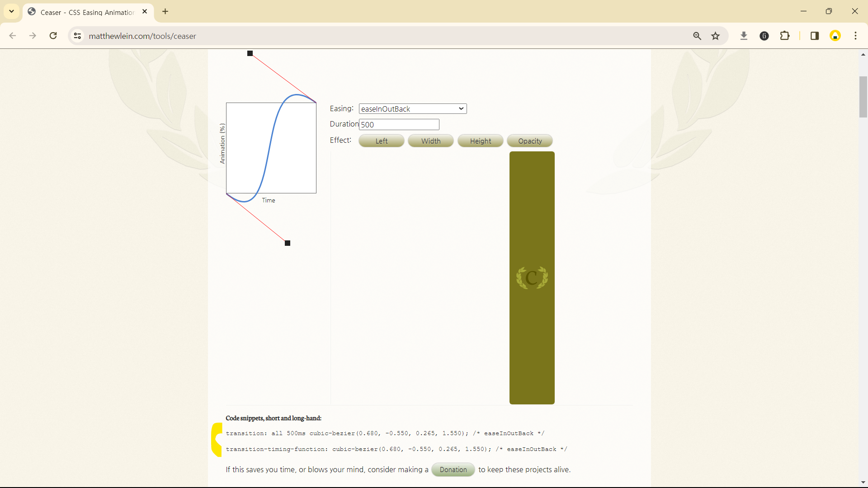Open the tab search dropdown arrow
Image resolution: width=868 pixels, height=488 pixels.
[12, 11]
